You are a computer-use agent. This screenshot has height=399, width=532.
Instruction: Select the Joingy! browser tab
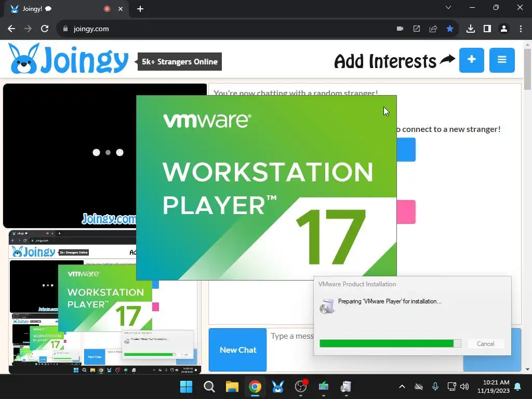[66, 9]
